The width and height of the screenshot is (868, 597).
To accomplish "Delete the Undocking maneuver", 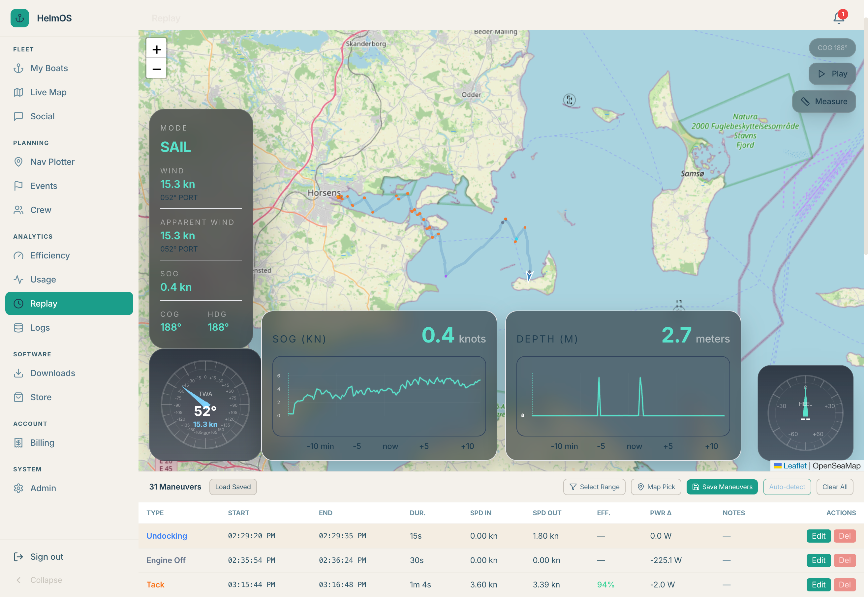I will tap(845, 536).
